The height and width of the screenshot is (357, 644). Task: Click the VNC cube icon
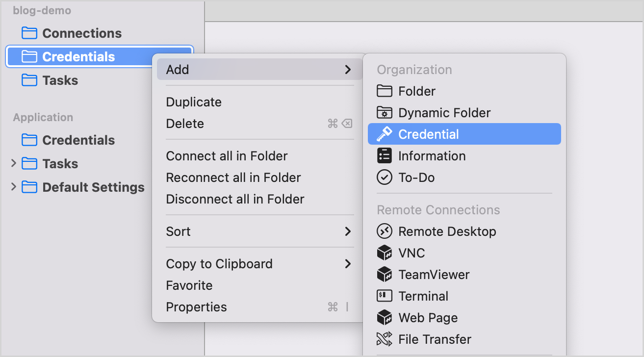[x=385, y=253]
